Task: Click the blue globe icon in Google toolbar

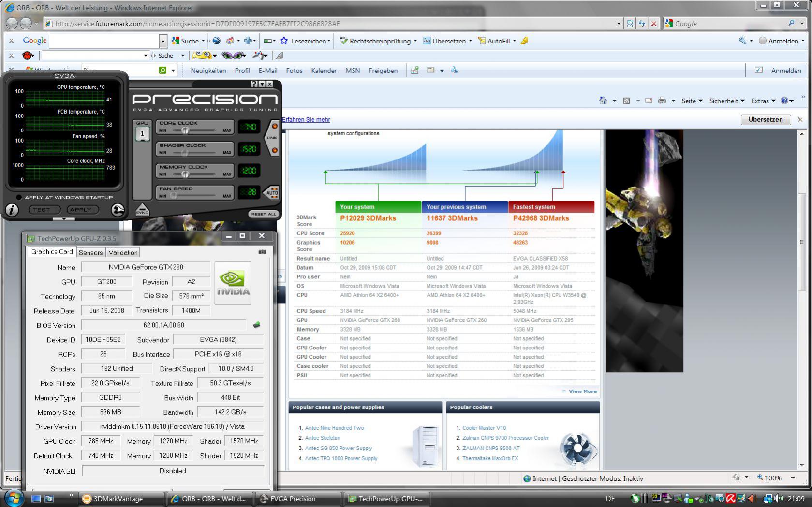Action: tap(216, 41)
